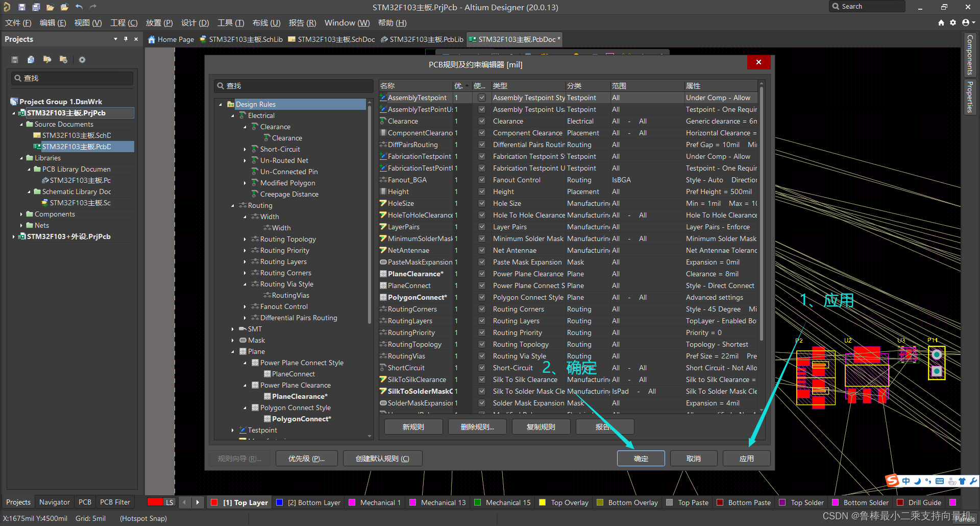Image resolution: width=980 pixels, height=526 pixels.
Task: Open the user account icon menu
Action: point(968,23)
